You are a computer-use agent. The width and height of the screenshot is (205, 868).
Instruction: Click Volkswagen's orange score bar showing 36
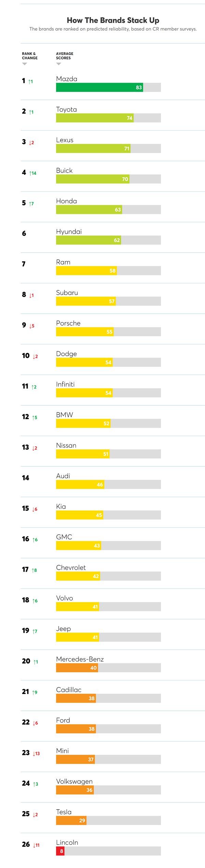(74, 790)
